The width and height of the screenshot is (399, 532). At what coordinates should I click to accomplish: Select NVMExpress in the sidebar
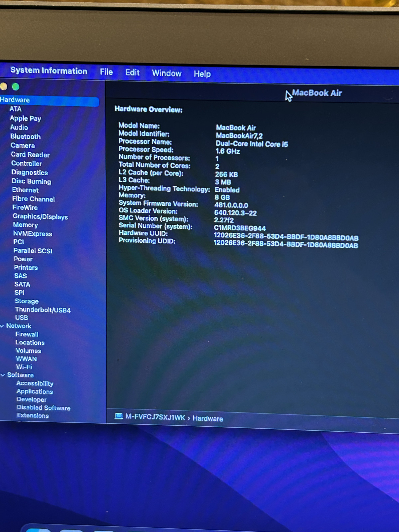pyautogui.click(x=33, y=234)
